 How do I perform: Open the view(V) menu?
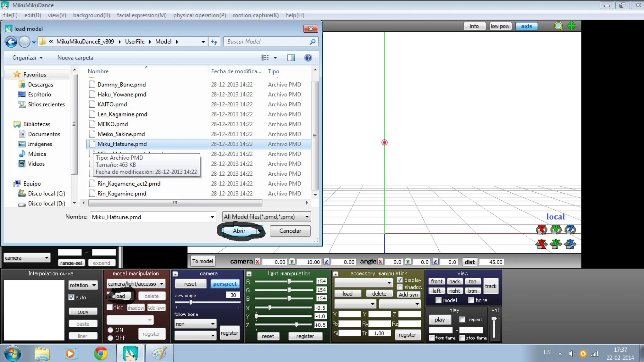[57, 15]
